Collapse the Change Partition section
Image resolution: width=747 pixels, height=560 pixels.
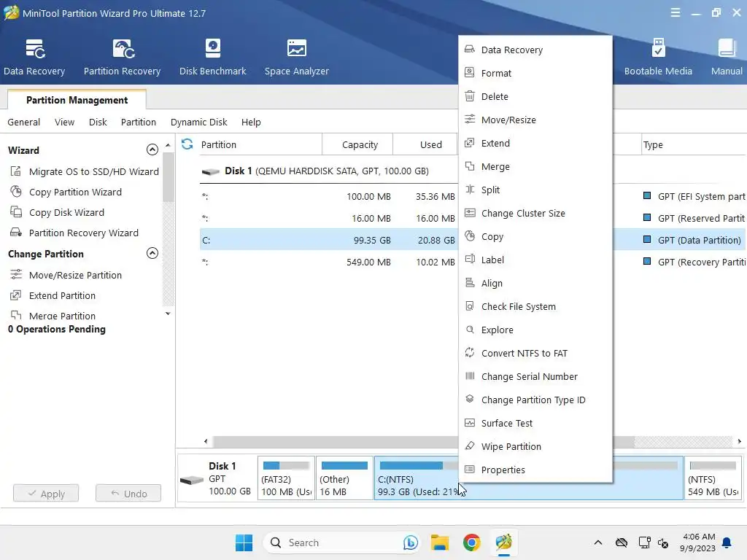[x=152, y=253]
